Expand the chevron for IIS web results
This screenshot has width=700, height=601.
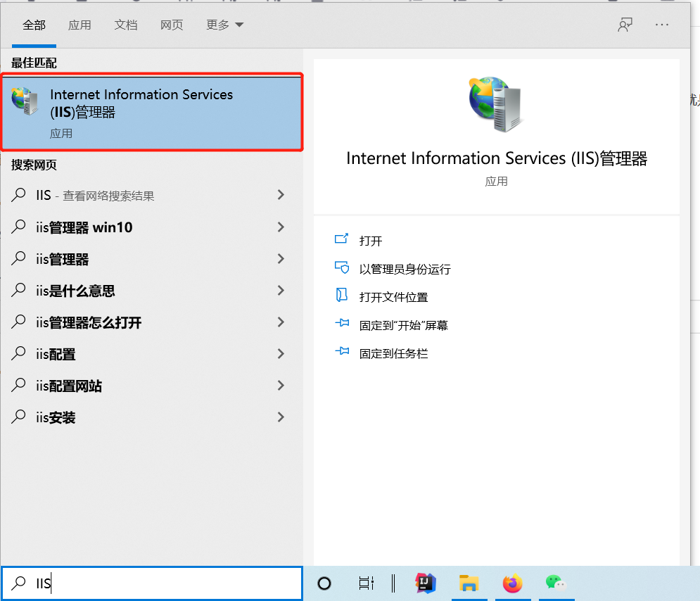pyautogui.click(x=281, y=195)
